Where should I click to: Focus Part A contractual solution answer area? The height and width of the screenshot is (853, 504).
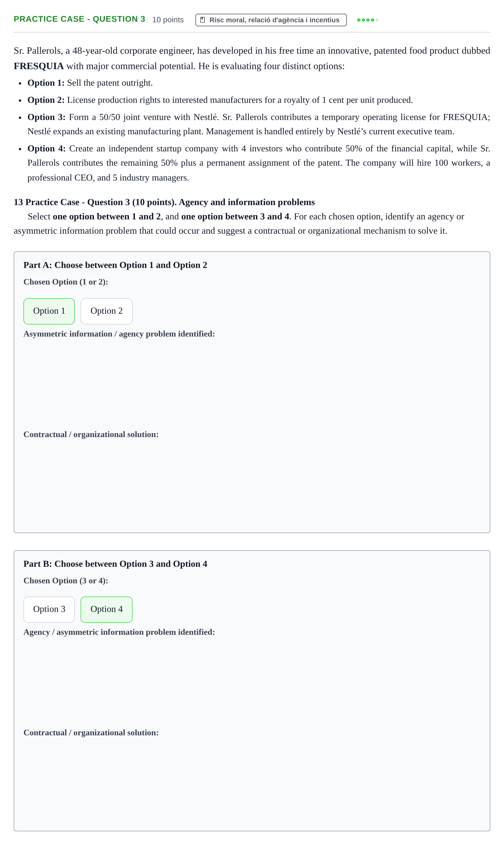pyautogui.click(x=252, y=482)
